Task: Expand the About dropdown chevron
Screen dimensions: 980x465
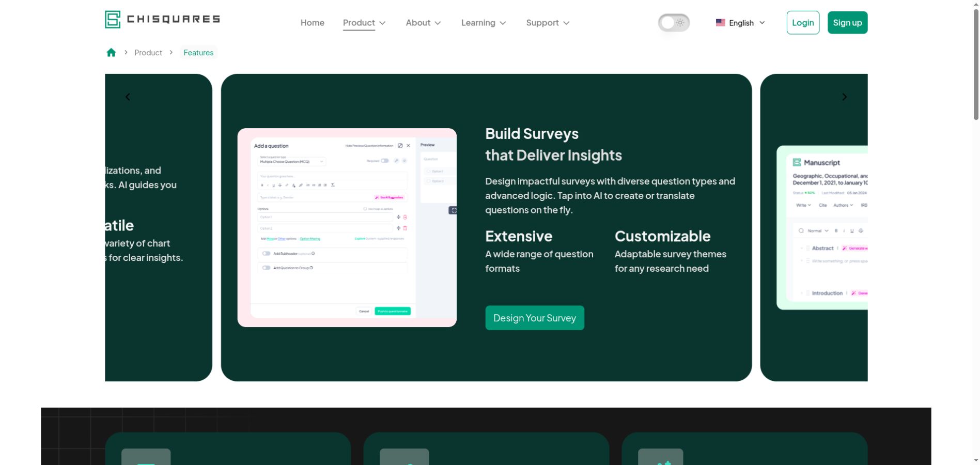Action: (438, 23)
